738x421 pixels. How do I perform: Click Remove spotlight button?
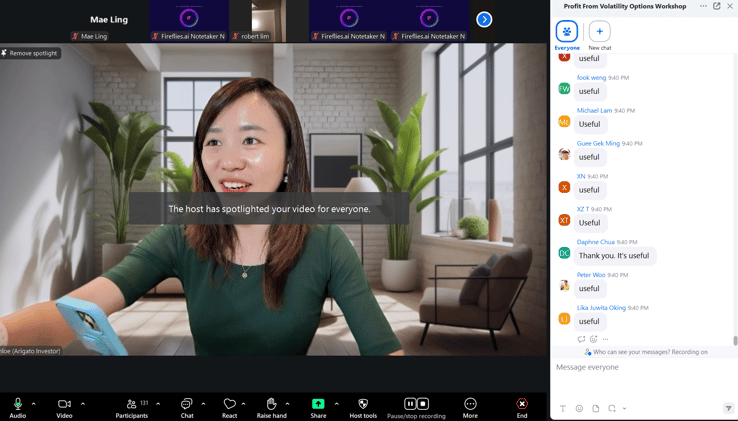(31, 53)
